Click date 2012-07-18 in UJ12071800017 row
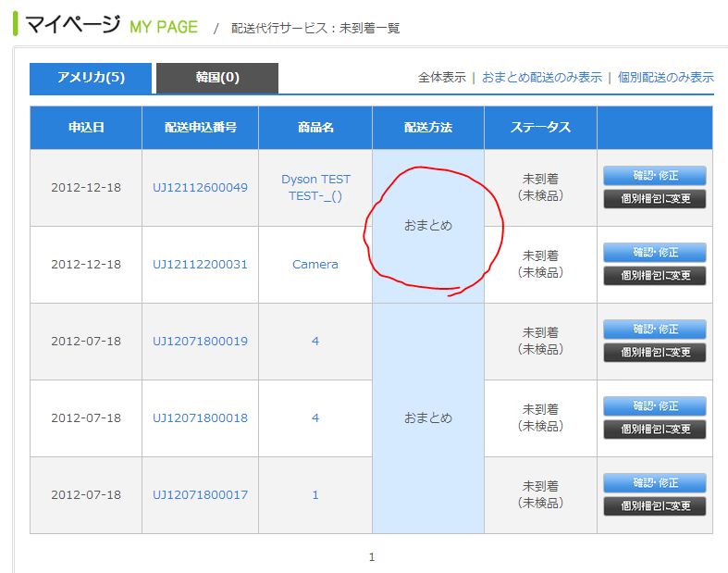This screenshot has height=573, width=728. click(86, 495)
